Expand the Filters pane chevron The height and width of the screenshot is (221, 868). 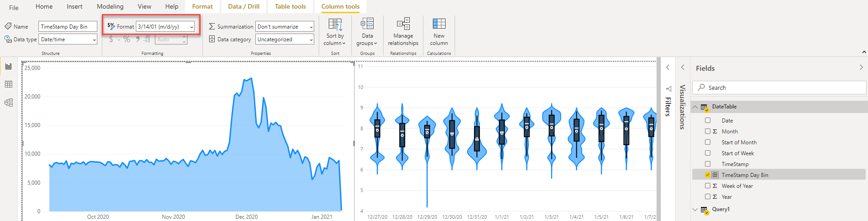(x=668, y=67)
